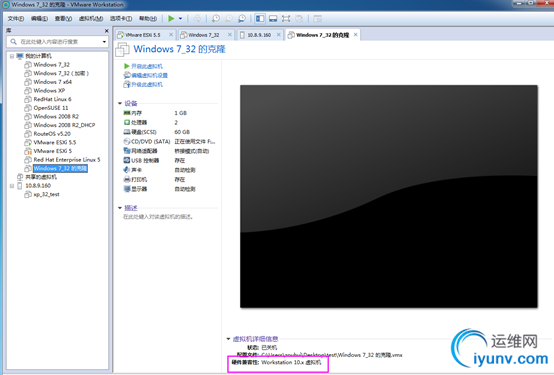The width and height of the screenshot is (554, 375).
Task: Select RouteOS v5.20 in library
Action: (x=52, y=134)
